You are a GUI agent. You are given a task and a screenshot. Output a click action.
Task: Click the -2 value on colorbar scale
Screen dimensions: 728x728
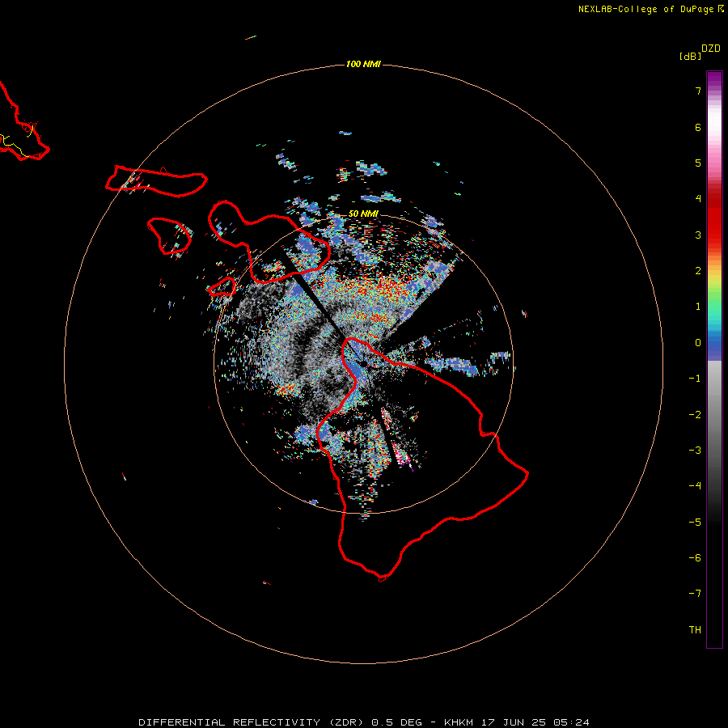[x=695, y=415]
